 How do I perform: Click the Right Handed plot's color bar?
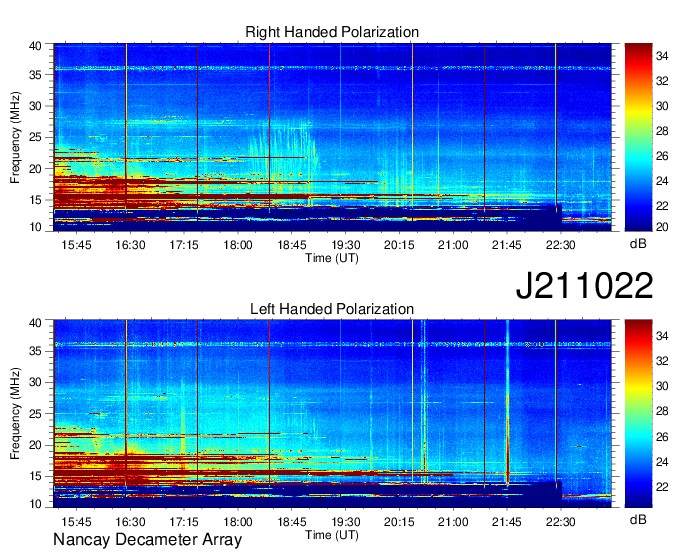click(x=638, y=137)
